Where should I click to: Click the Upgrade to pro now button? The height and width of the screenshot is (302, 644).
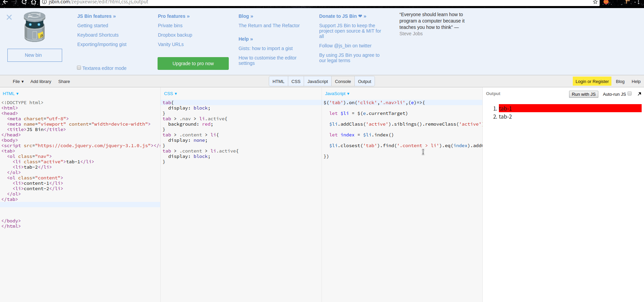(x=193, y=63)
